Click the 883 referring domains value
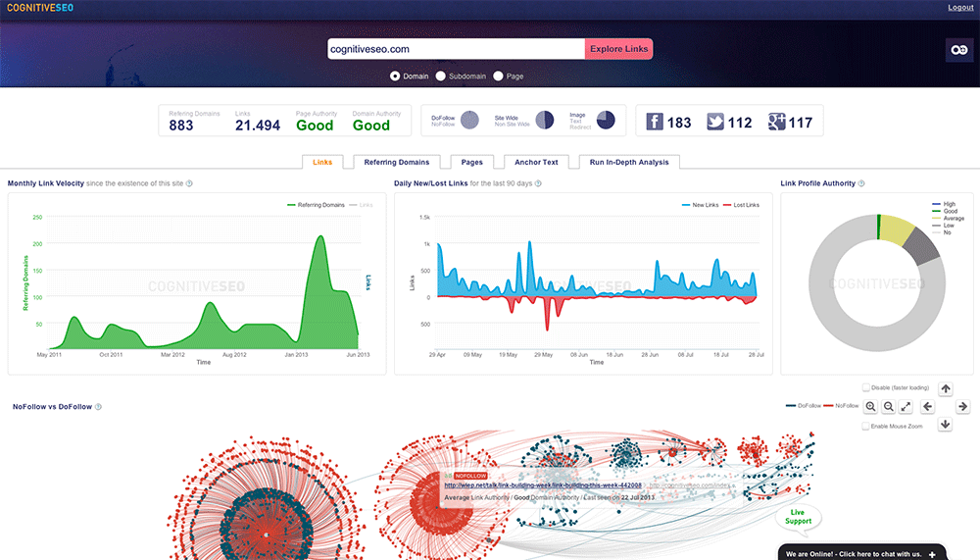 181,126
